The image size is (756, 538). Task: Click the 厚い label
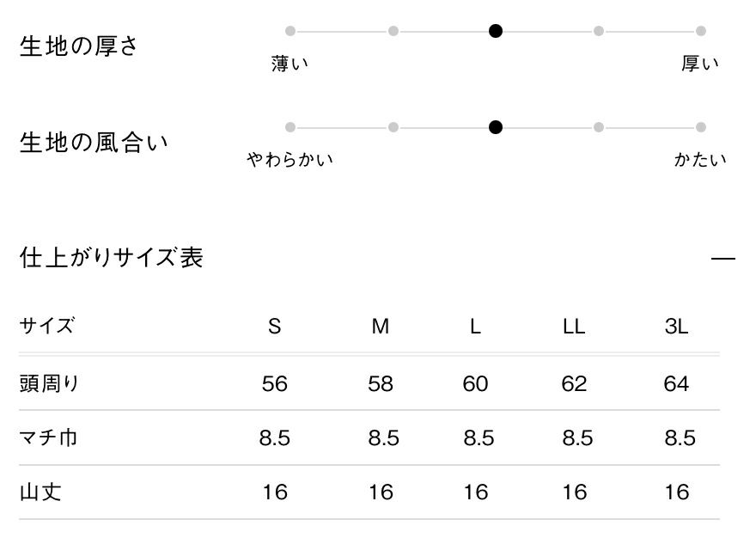click(700, 64)
